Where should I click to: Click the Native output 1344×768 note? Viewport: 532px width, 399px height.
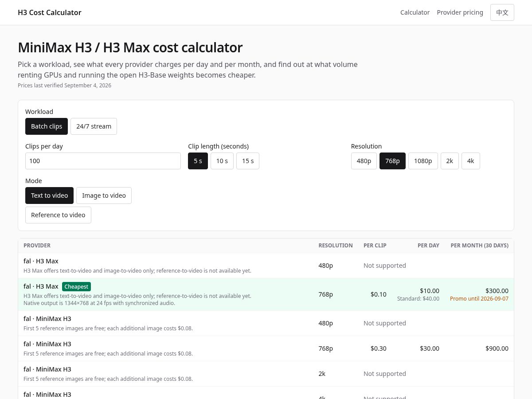tap(99, 303)
